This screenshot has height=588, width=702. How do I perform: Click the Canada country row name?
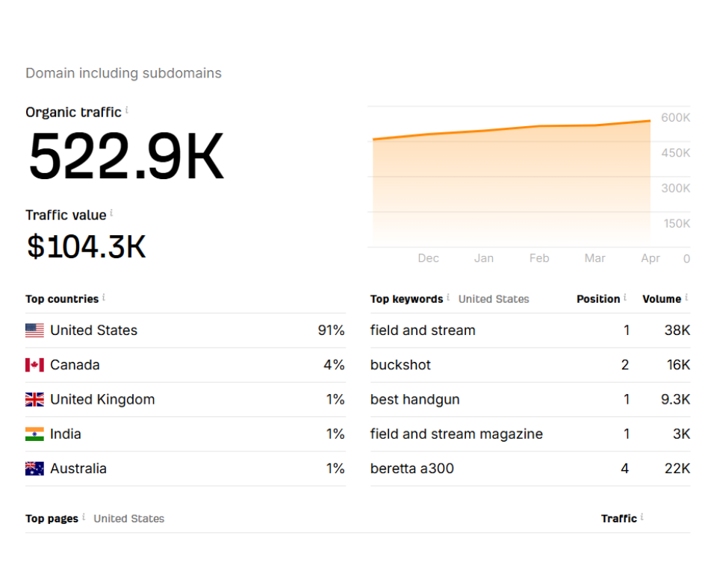click(75, 365)
